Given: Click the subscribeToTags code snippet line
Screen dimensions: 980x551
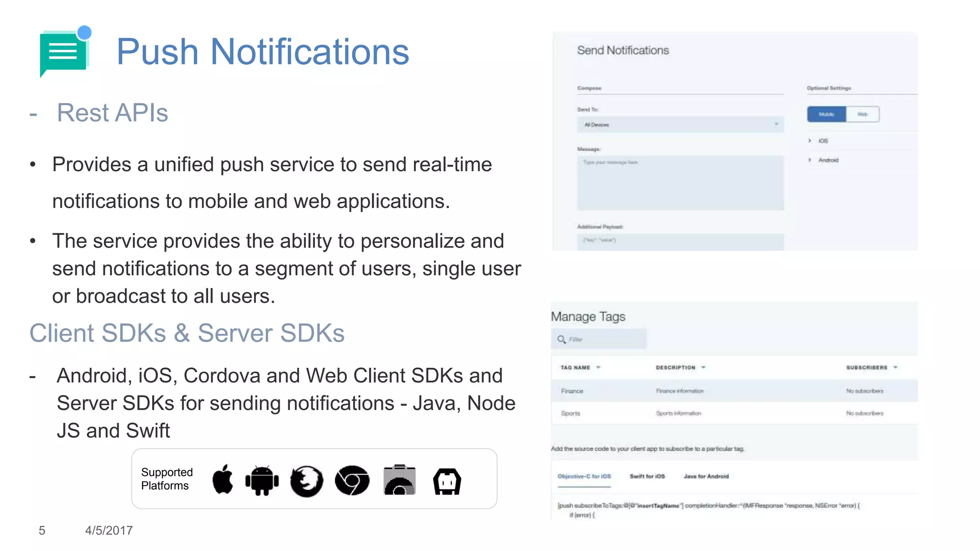Looking at the screenshot, I should pos(709,506).
